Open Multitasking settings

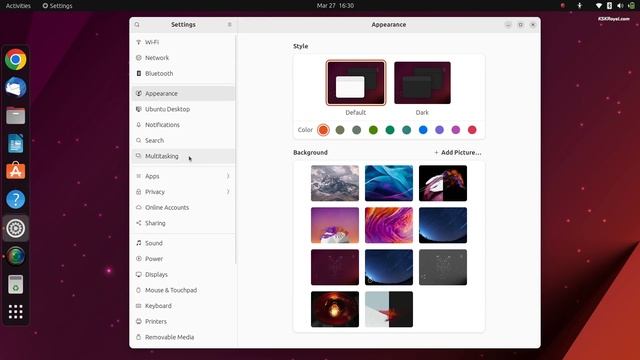pyautogui.click(x=183, y=156)
